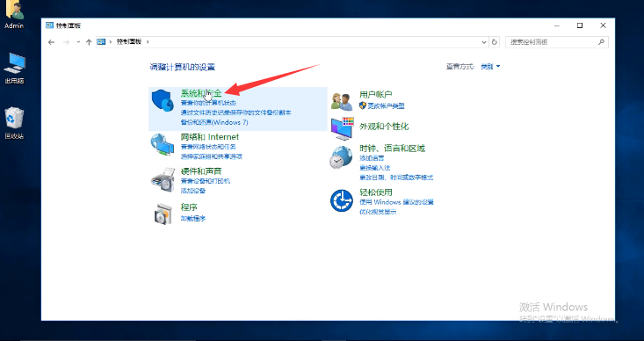Open 查看你的计算机状态 link
The height and width of the screenshot is (341, 644).
[x=208, y=103]
